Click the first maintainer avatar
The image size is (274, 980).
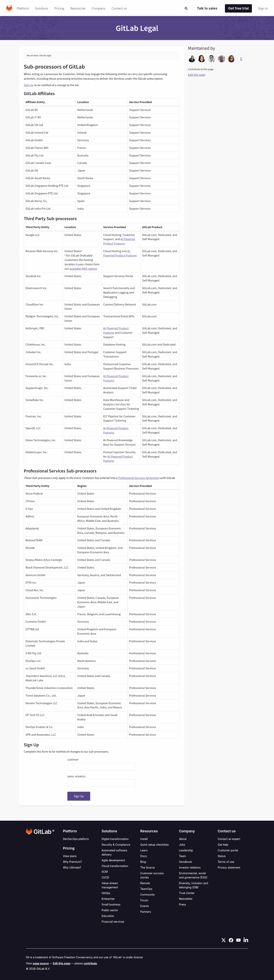pos(192,59)
